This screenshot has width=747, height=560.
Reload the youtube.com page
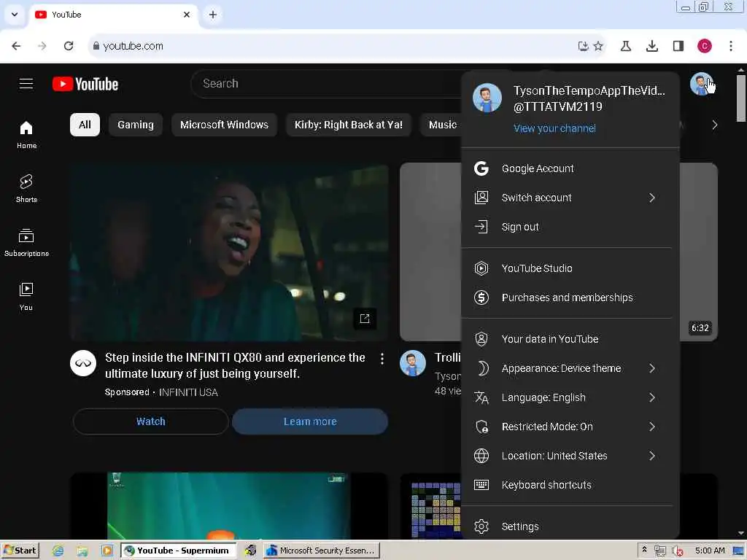point(69,46)
